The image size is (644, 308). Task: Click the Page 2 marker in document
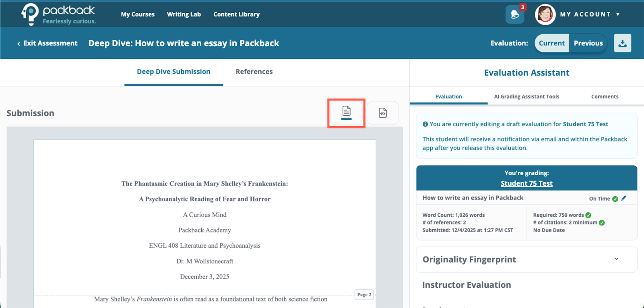(364, 295)
